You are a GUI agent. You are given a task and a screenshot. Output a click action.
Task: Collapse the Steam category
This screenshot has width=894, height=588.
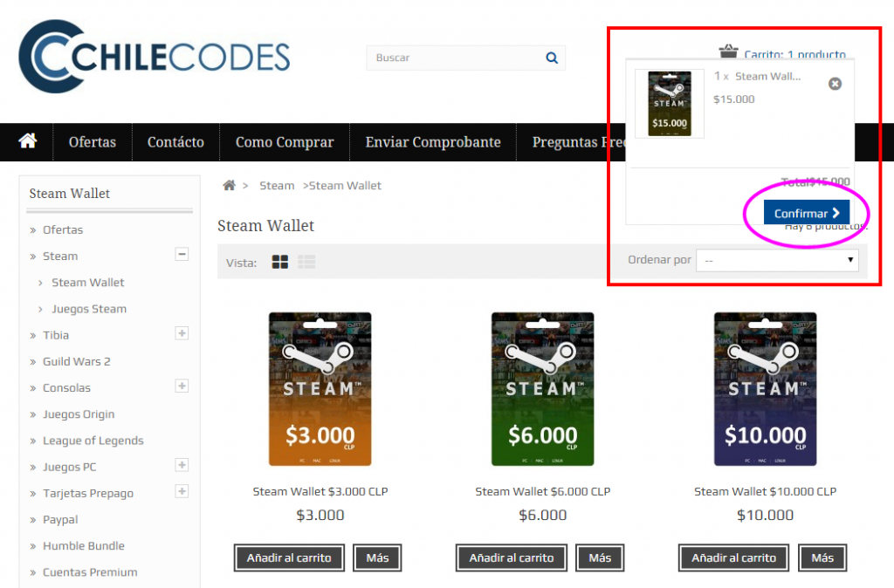[182, 254]
